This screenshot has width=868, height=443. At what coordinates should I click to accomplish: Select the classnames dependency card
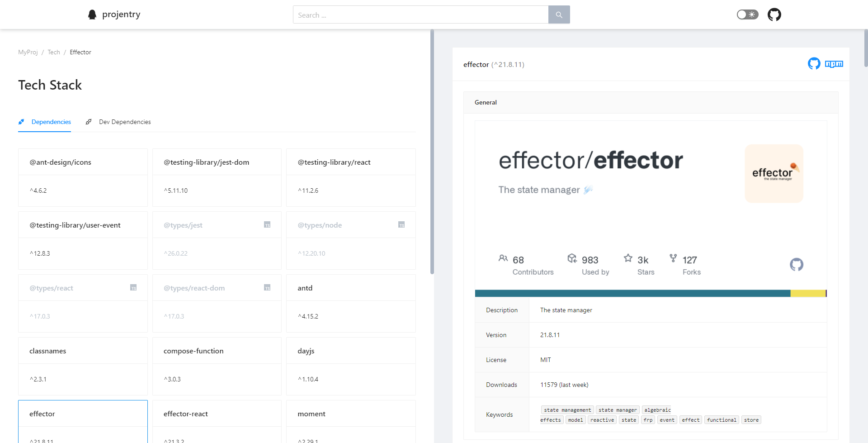[x=83, y=366]
